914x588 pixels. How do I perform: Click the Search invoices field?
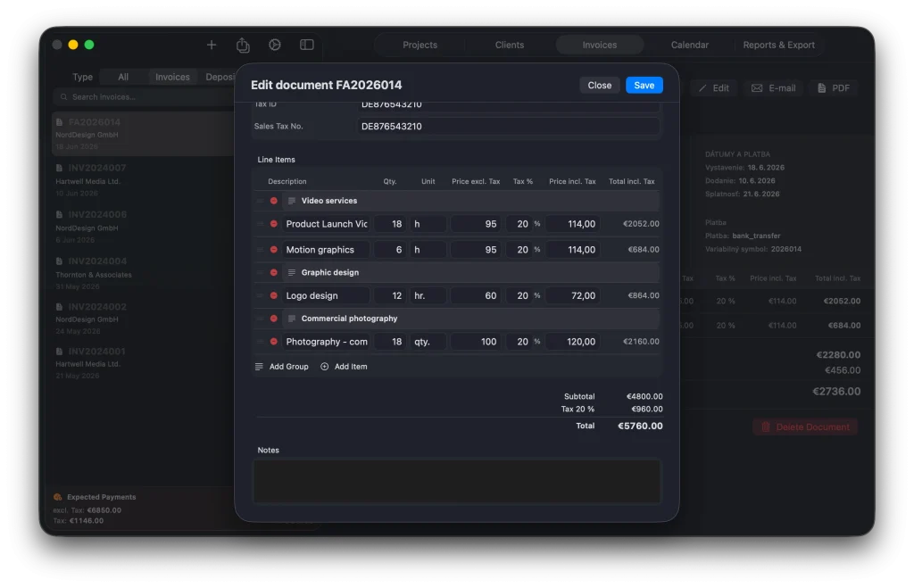tap(143, 96)
